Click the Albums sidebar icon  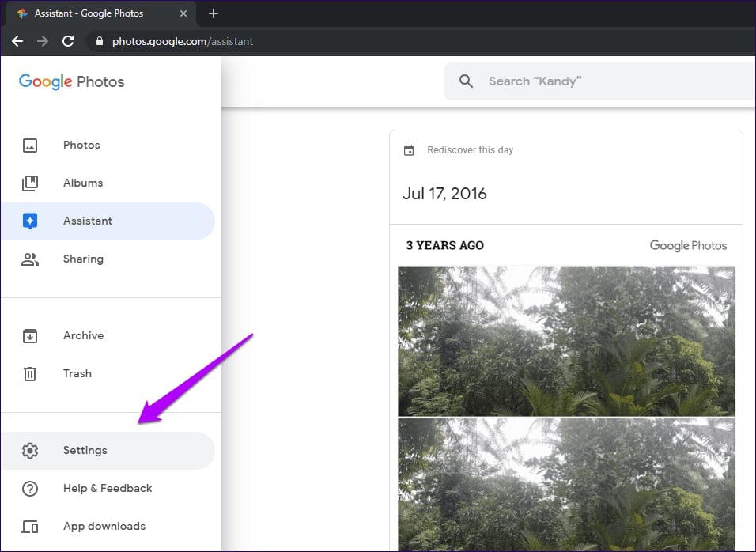30,183
